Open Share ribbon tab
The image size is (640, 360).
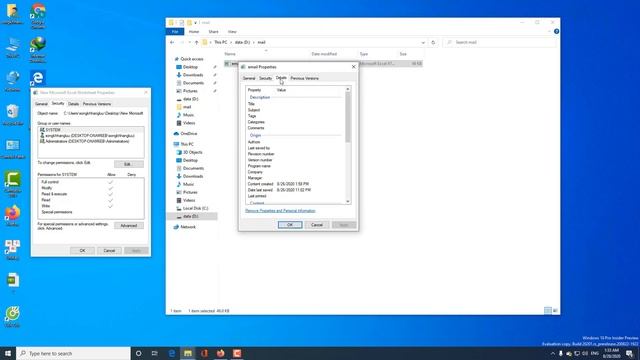(x=213, y=32)
